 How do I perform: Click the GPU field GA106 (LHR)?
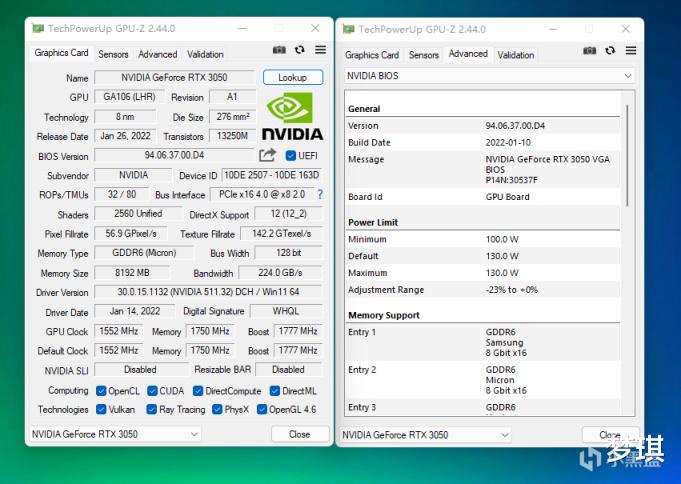click(129, 97)
